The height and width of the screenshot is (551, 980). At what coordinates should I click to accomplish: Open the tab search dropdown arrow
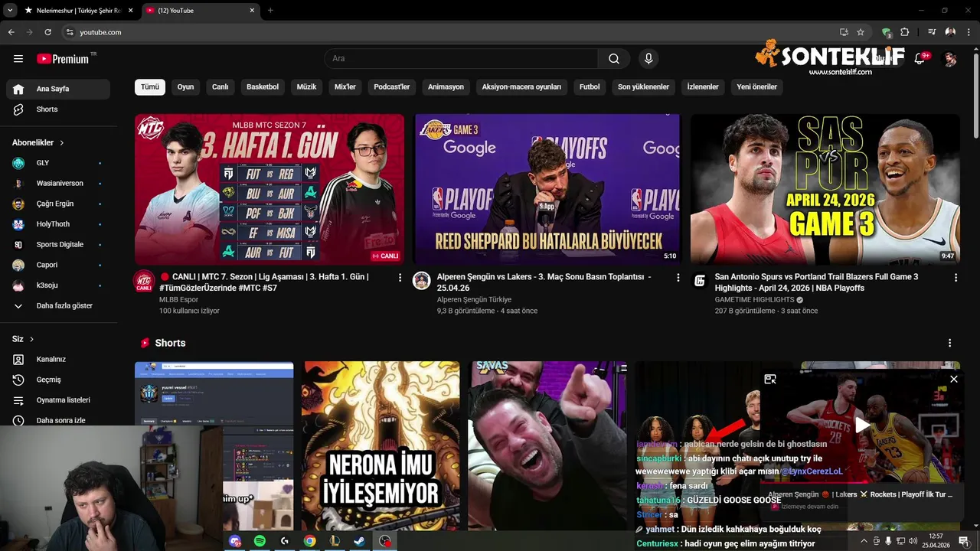click(x=10, y=10)
